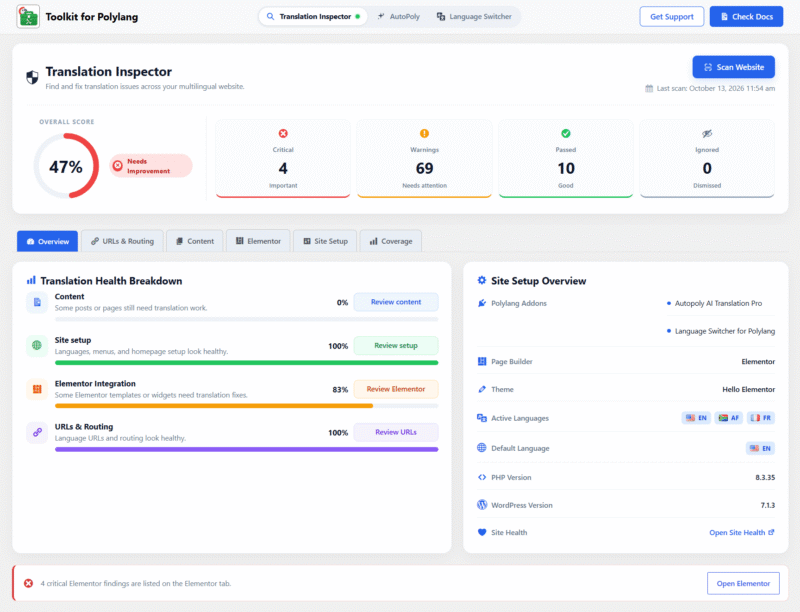Click the Review content button
The width and height of the screenshot is (800, 612).
(x=396, y=302)
